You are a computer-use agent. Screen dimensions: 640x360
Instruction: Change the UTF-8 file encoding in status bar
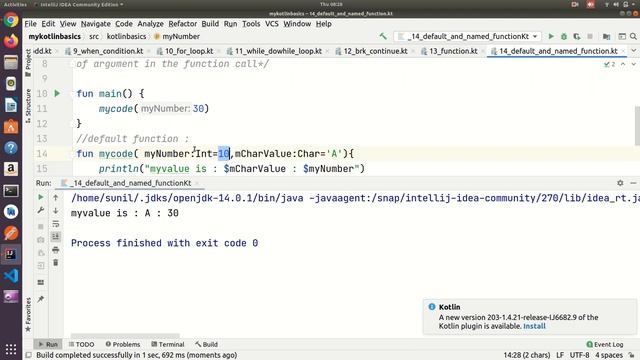coord(579,355)
